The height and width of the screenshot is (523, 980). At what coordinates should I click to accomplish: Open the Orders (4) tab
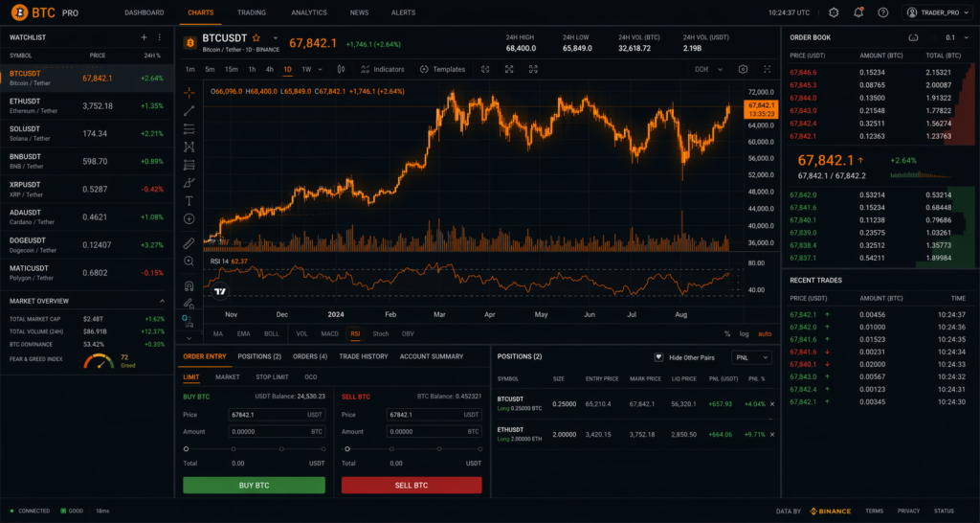point(310,356)
